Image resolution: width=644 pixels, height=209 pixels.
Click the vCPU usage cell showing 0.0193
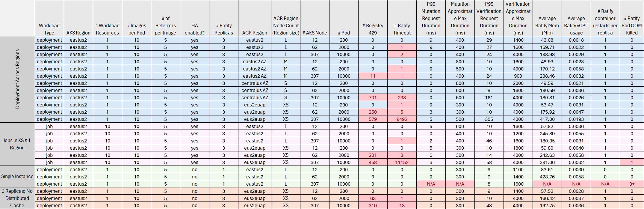coord(576,119)
